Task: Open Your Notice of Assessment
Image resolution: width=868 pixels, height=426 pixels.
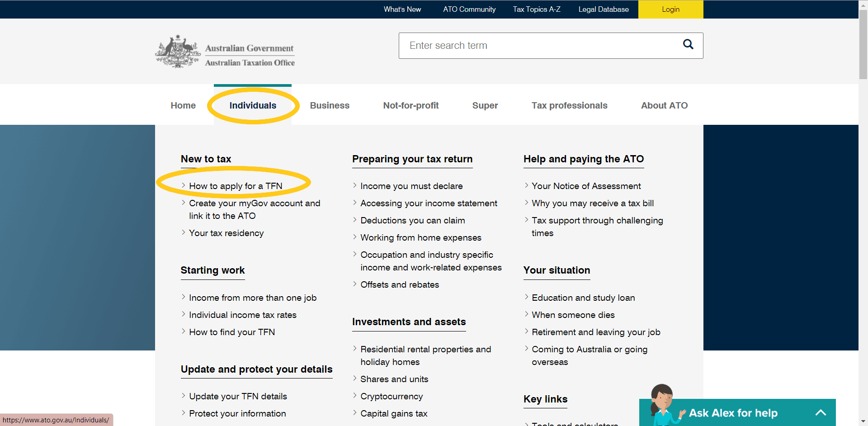Action: [x=586, y=186]
